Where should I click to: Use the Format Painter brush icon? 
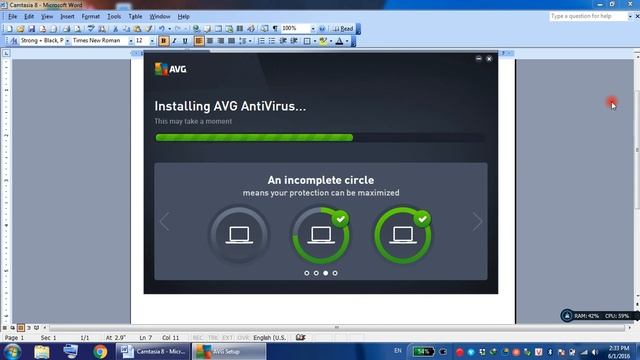pos(149,29)
